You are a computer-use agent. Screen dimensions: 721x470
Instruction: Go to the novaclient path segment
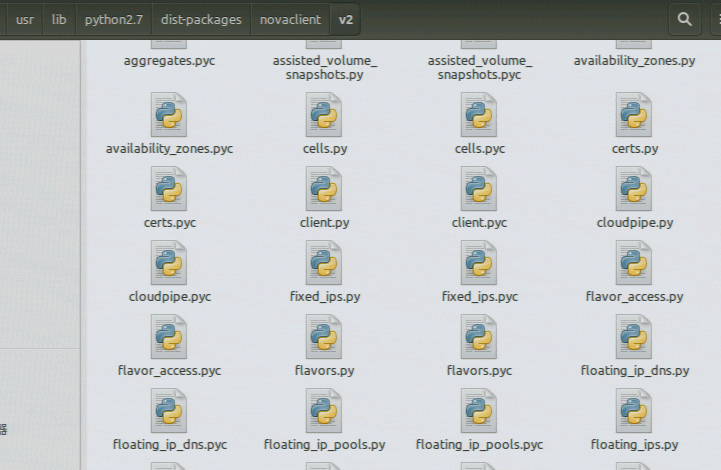pos(290,19)
